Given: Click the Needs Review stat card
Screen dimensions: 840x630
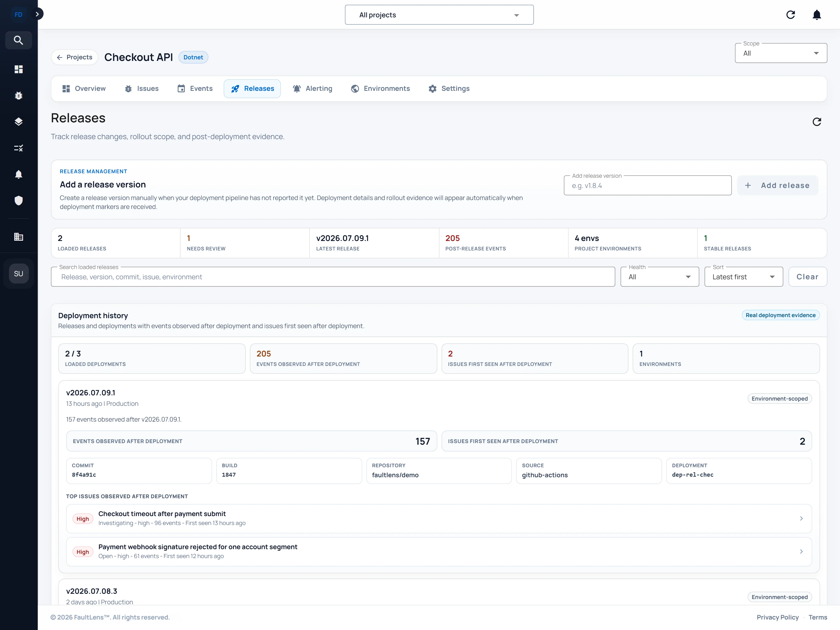Looking at the screenshot, I should (x=245, y=243).
